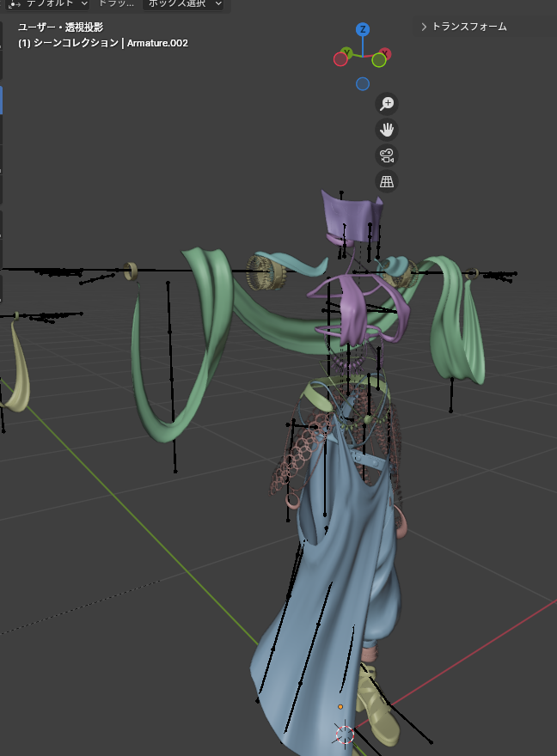Click the red-outlined negative X gizmo circle

coord(340,59)
